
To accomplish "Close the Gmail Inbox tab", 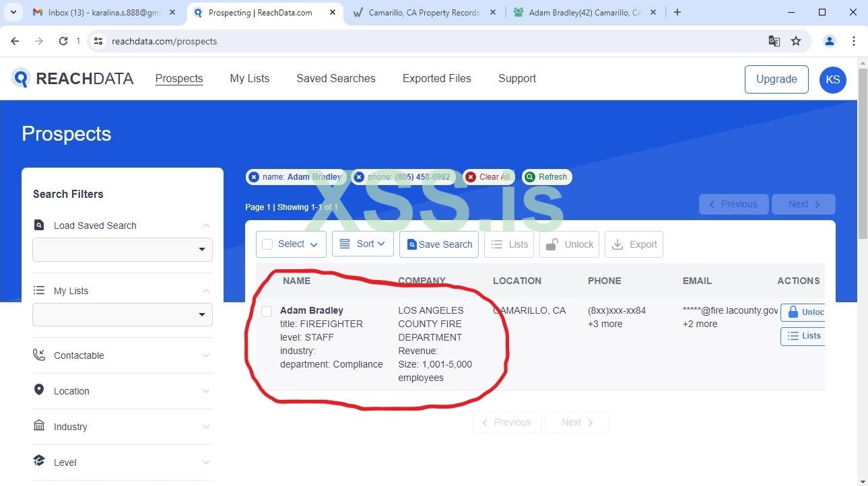I will click(x=174, y=12).
